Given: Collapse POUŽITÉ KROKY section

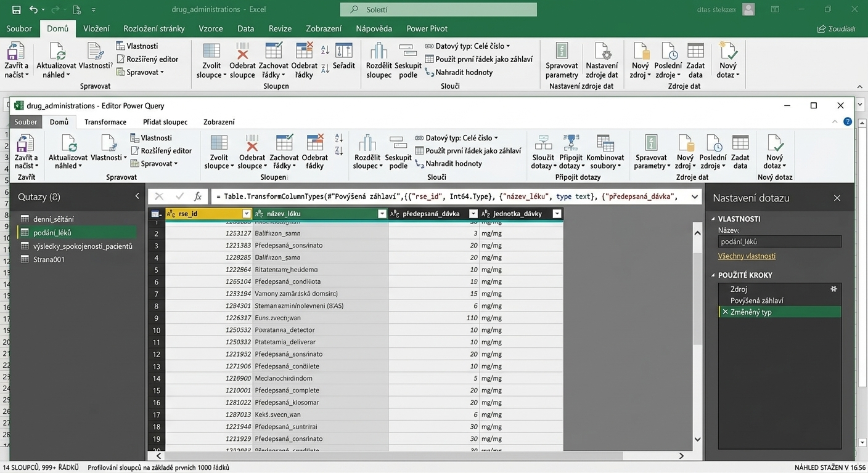Looking at the screenshot, I should [x=714, y=275].
